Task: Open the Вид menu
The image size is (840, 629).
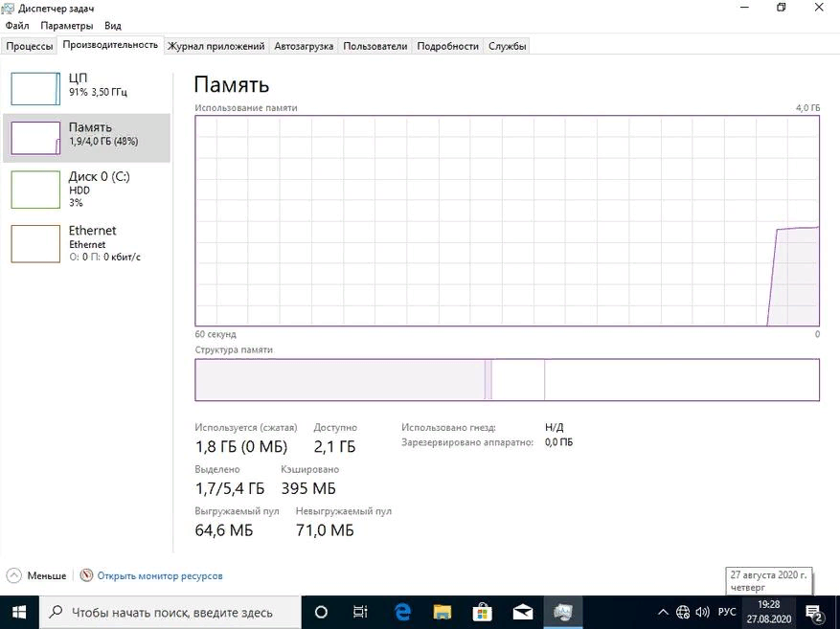Action: [112, 25]
